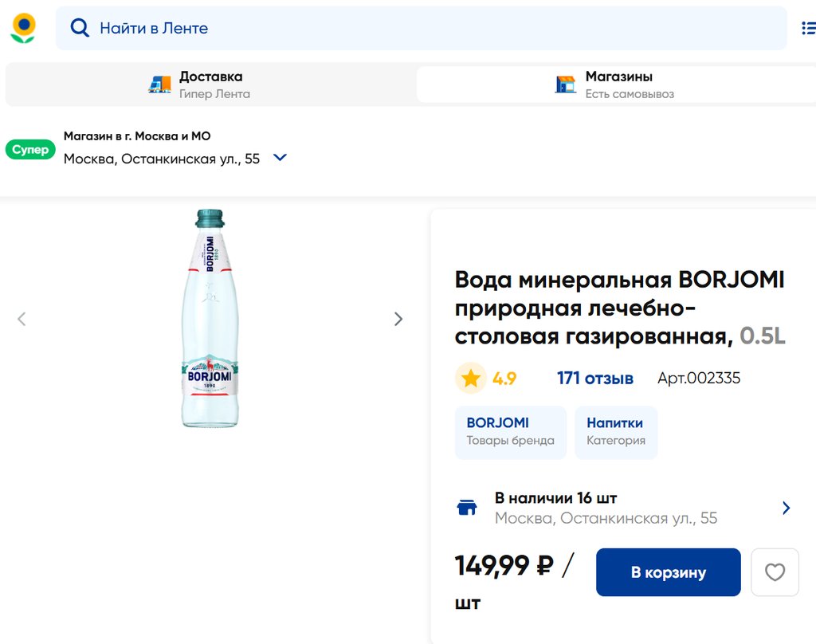Click the in-stock store icon
Image resolution: width=816 pixels, height=644 pixels.
(467, 508)
